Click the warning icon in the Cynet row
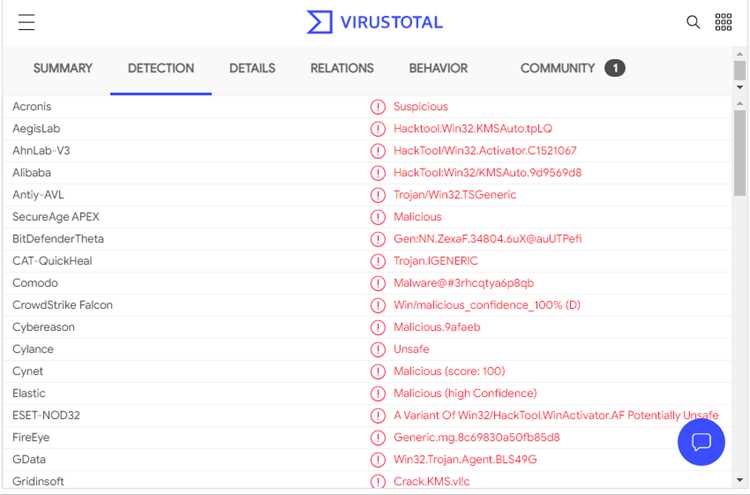750x495 pixels. pos(378,371)
